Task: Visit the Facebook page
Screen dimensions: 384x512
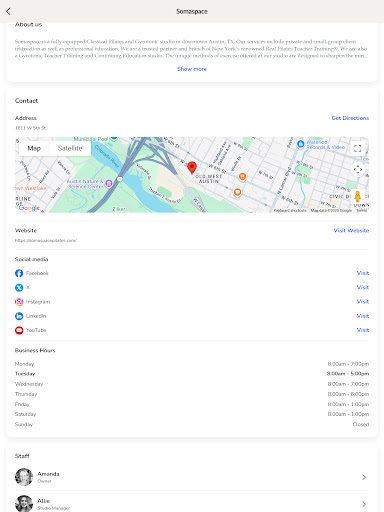Action: tap(363, 273)
